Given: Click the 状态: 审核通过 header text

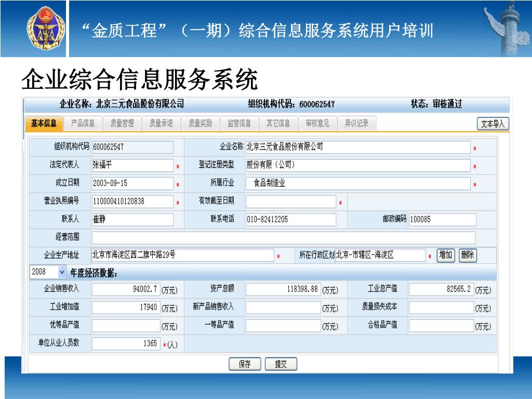Looking at the screenshot, I should coord(436,104).
